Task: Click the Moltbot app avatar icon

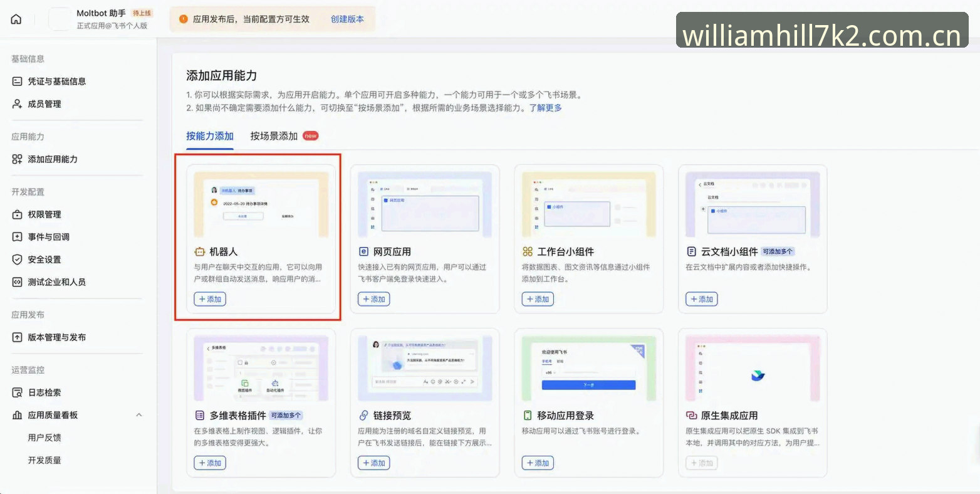Action: (x=60, y=19)
